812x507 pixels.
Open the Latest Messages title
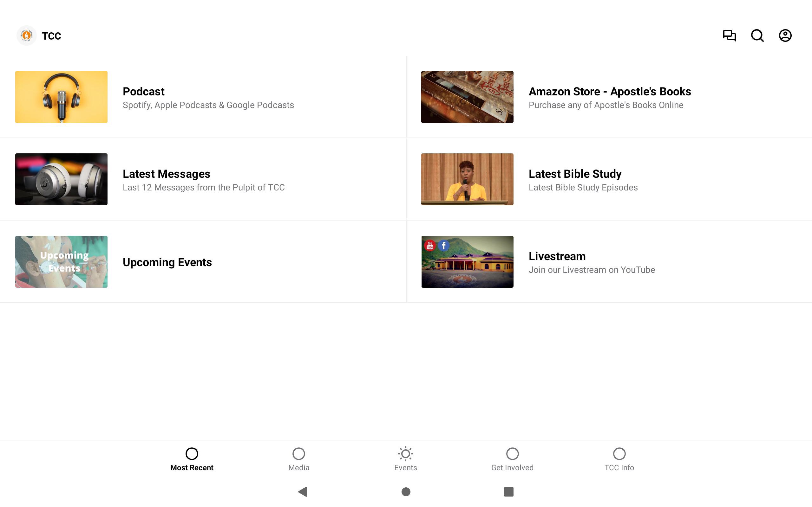click(167, 174)
